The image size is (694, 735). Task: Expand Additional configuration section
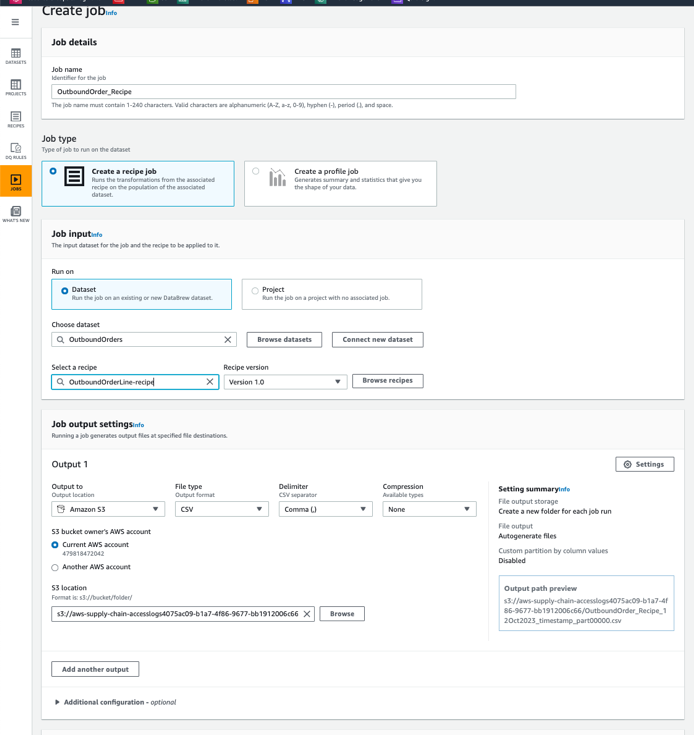pos(115,702)
